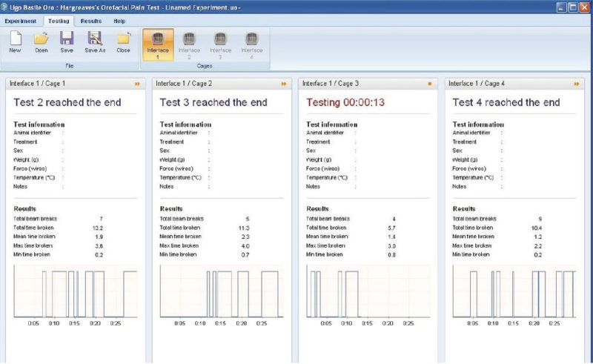The height and width of the screenshot is (364, 593).
Task: Open an experiment with Open icon
Action: [x=42, y=42]
